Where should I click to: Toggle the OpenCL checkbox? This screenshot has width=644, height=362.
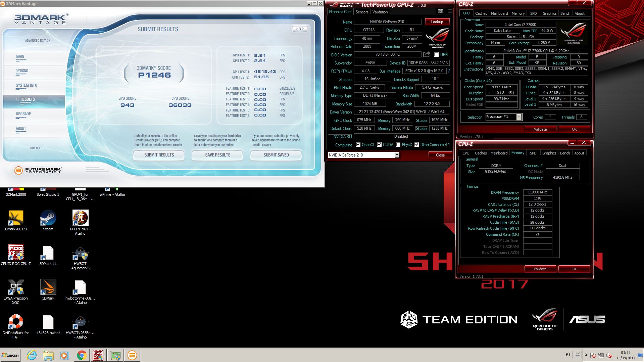[358, 145]
